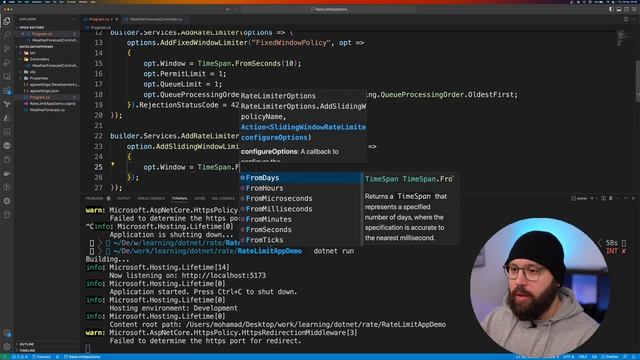Split the terminal panel
Screen dimensions: 640x360
coord(603,198)
